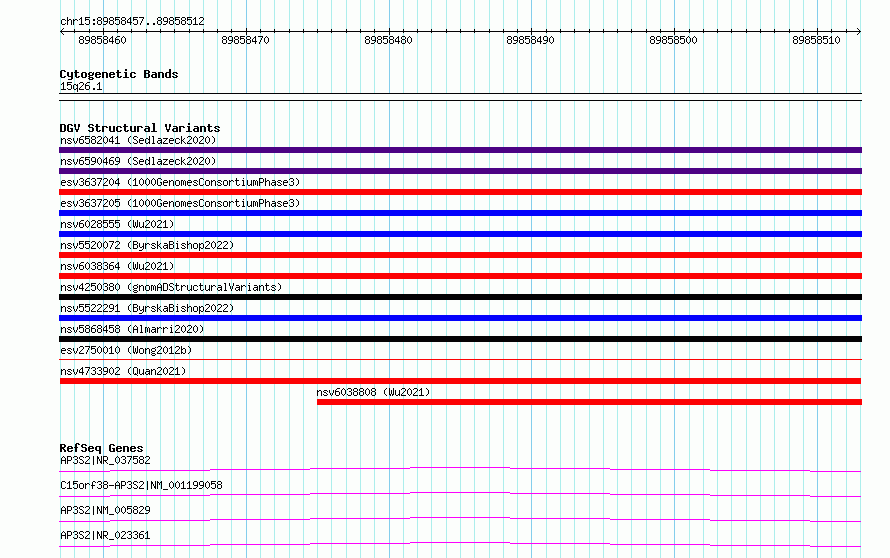This screenshot has height=558, width=890.
Task: Click the chr15:89858457..89858512 region label
Action: pyautogui.click(x=132, y=21)
